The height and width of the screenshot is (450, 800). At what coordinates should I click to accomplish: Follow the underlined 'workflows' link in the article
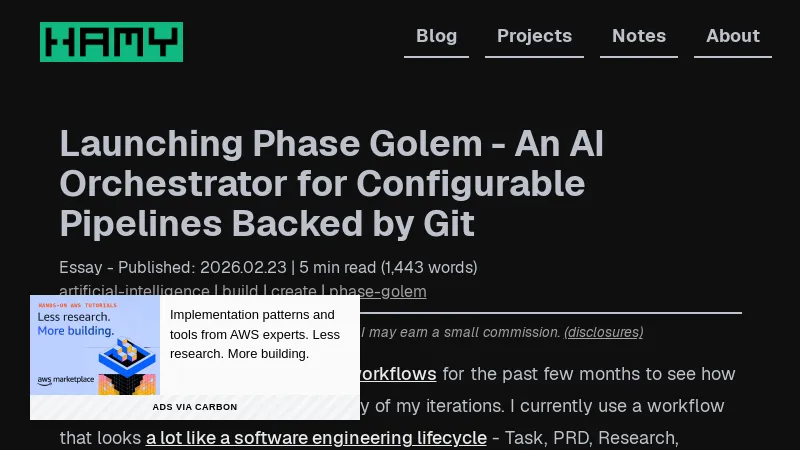[x=397, y=374]
